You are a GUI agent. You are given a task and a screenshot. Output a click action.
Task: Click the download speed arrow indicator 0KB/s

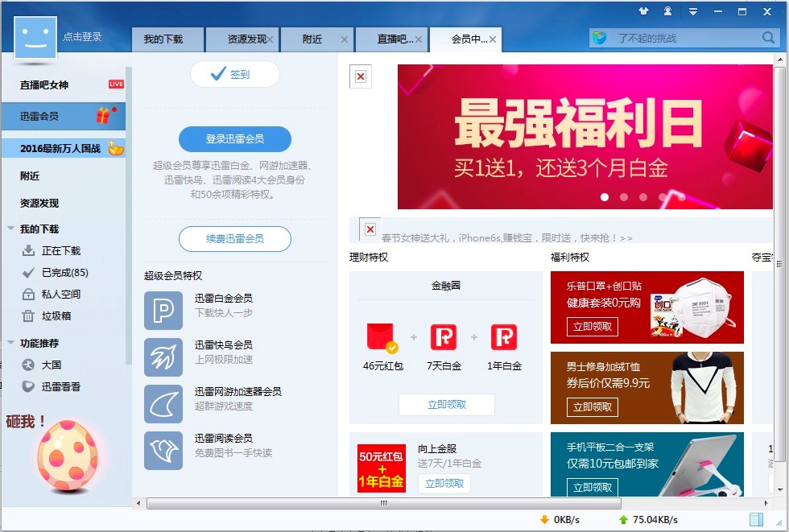560,519
